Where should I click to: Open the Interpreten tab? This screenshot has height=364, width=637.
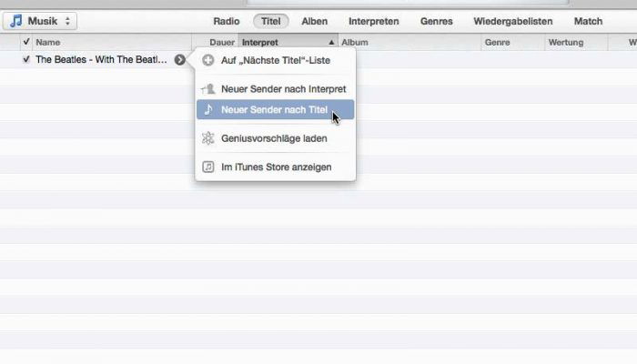(x=374, y=21)
